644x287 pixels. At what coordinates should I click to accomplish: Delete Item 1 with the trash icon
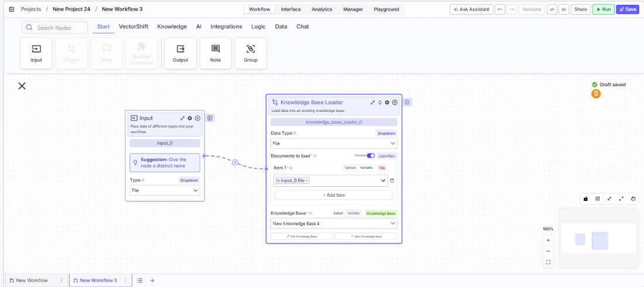click(392, 180)
